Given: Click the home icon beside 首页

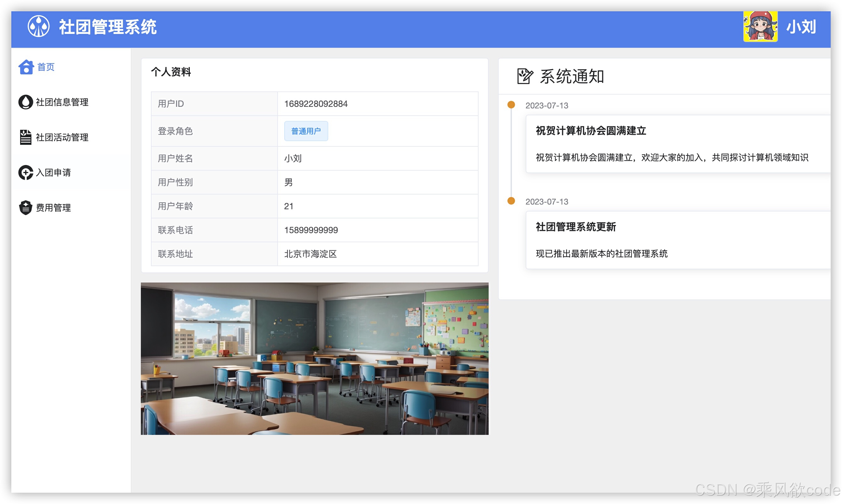Looking at the screenshot, I should [26, 67].
